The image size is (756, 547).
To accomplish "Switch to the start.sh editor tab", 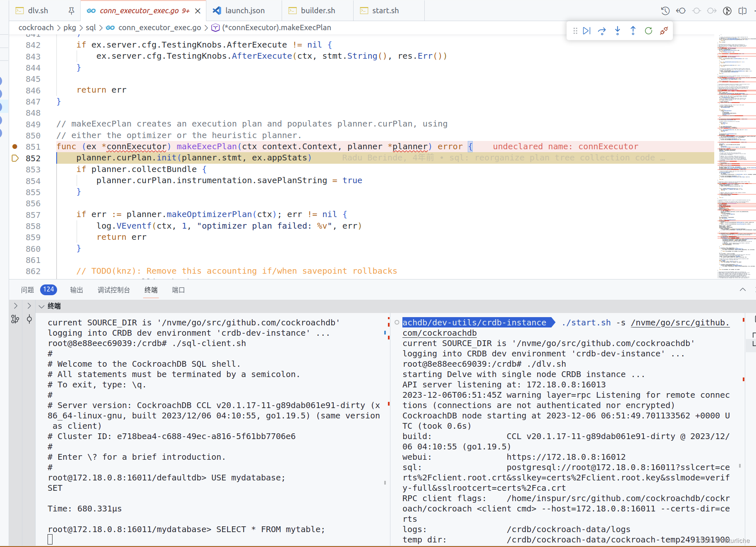I will (x=385, y=11).
